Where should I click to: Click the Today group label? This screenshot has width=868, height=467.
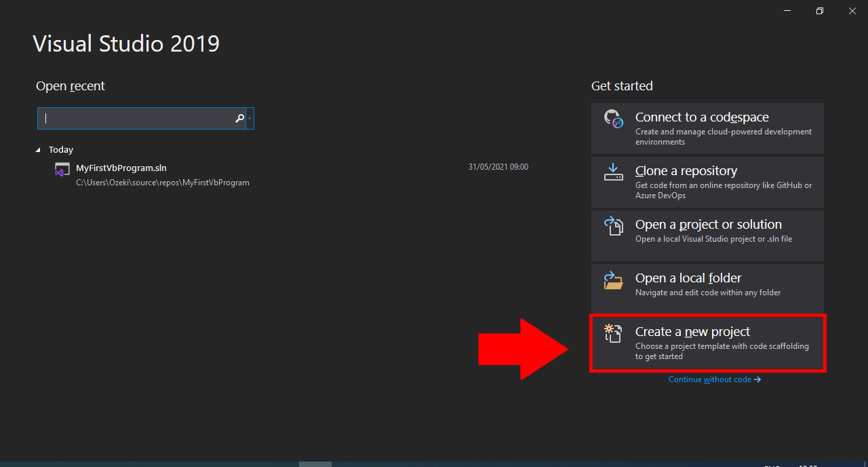click(x=61, y=150)
